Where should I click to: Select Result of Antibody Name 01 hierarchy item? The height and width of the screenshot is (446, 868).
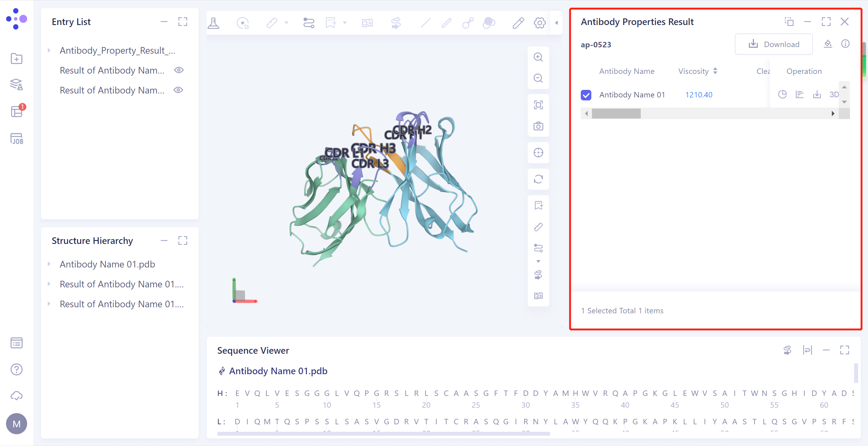point(121,284)
